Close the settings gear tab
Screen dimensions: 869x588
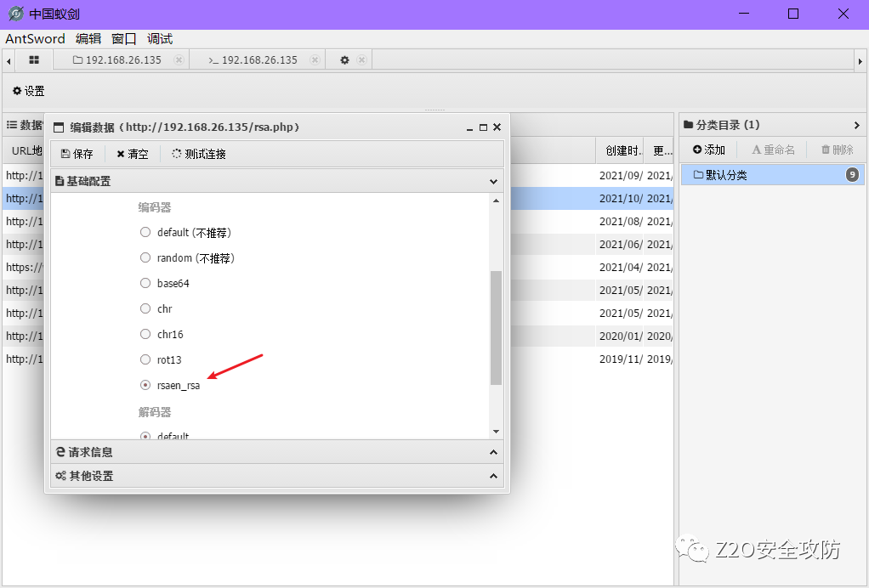point(362,59)
